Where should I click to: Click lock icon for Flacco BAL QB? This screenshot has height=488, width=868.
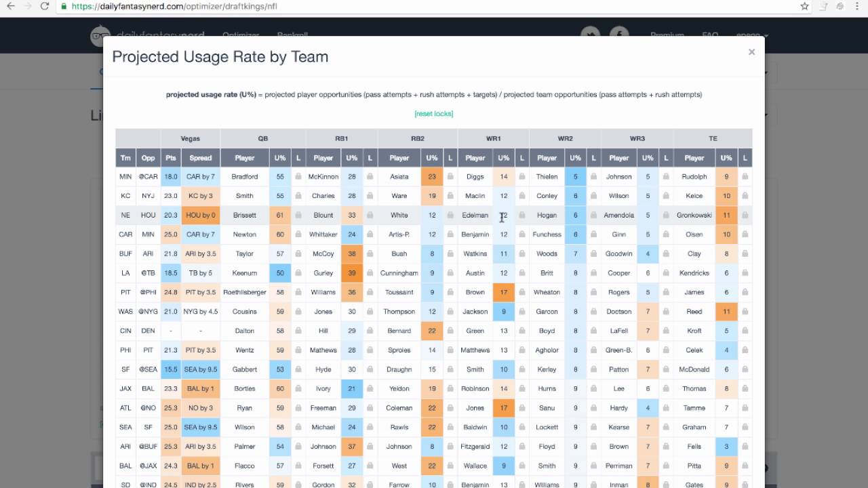298,466
